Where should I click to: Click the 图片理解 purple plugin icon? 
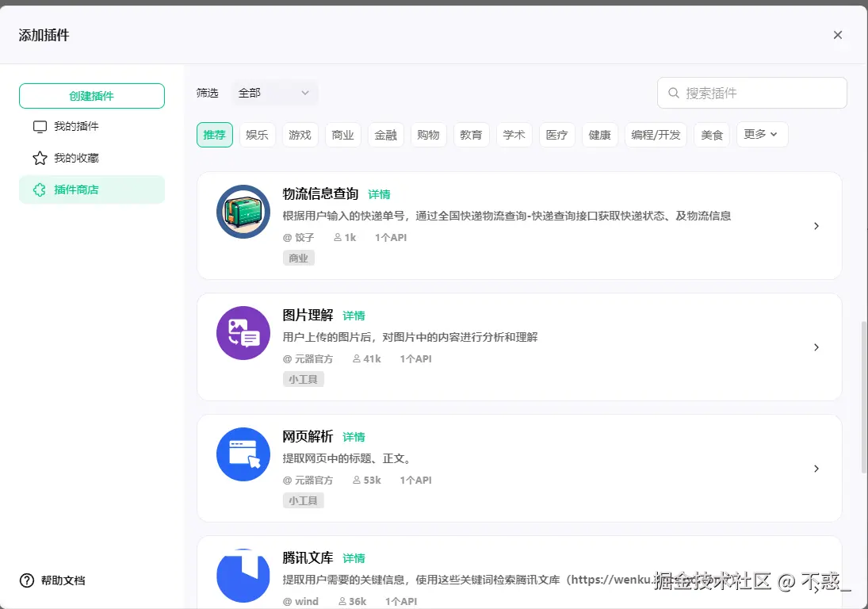pos(243,333)
